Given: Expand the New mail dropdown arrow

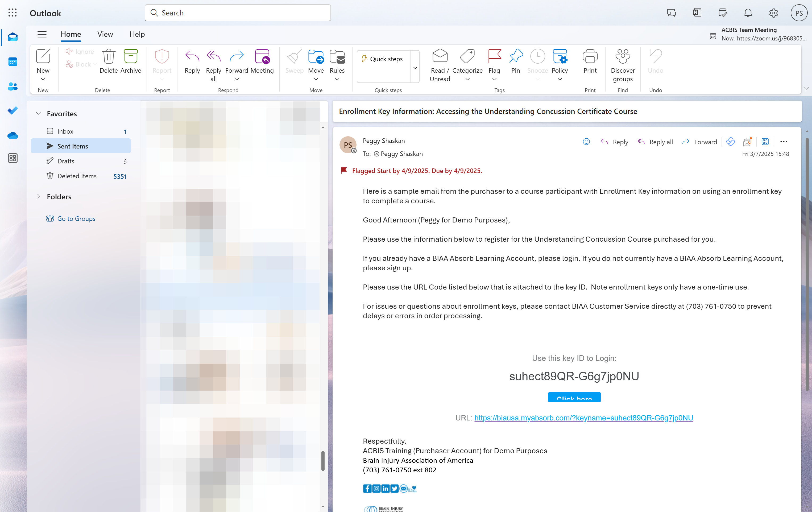Looking at the screenshot, I should tap(43, 79).
